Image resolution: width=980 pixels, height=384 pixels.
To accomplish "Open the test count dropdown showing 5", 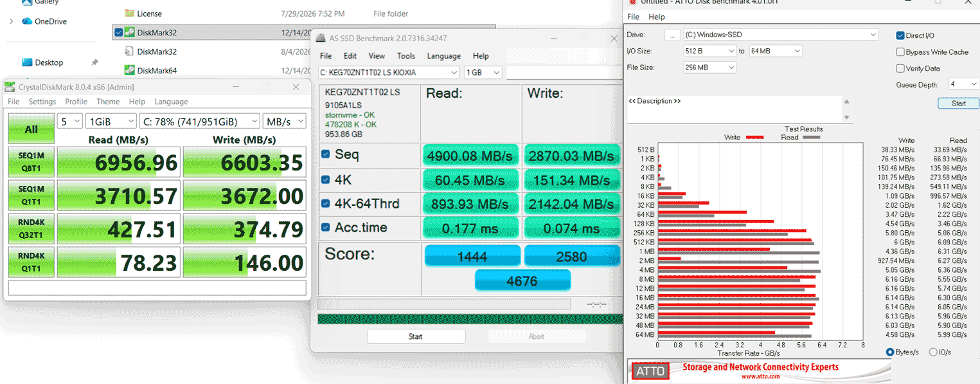I will (x=70, y=121).
